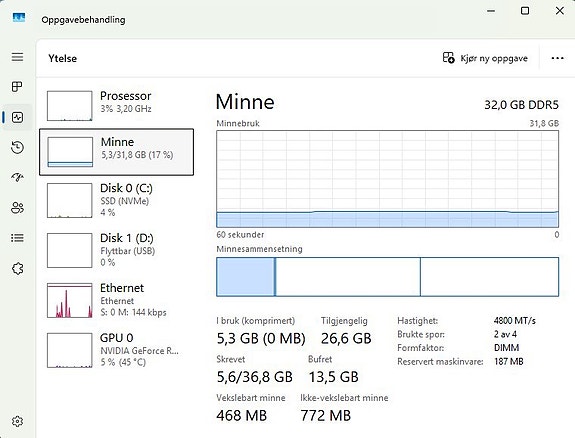Click the Ethernet throughput thumbnail graph
The image size is (575, 438).
pos(70,300)
